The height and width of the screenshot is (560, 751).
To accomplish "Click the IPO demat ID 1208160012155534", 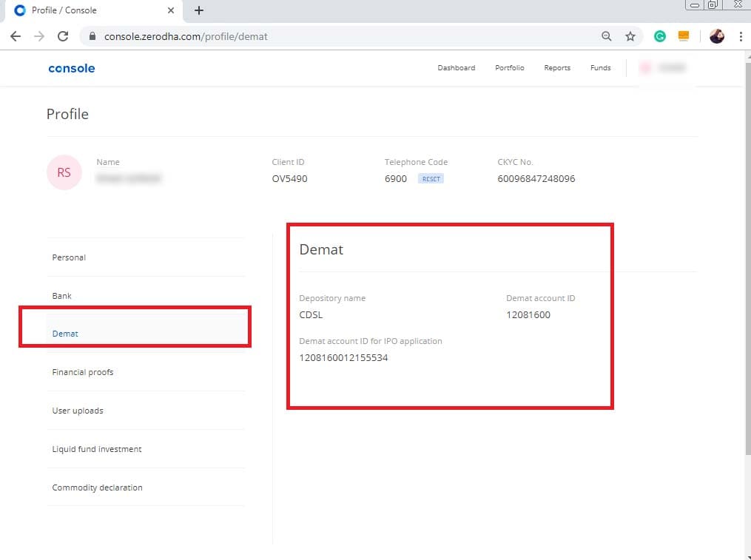I will (x=343, y=358).
